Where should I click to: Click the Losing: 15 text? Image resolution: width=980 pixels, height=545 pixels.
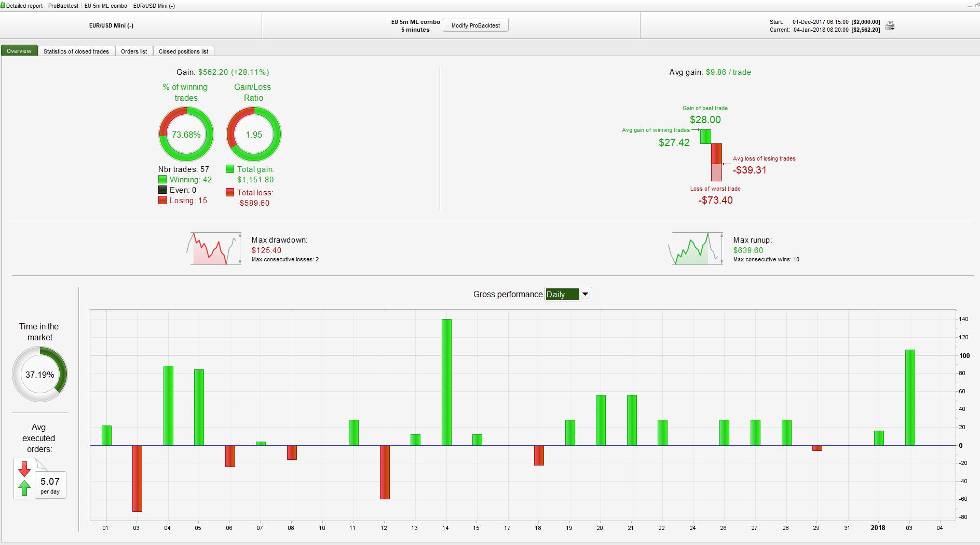point(188,200)
